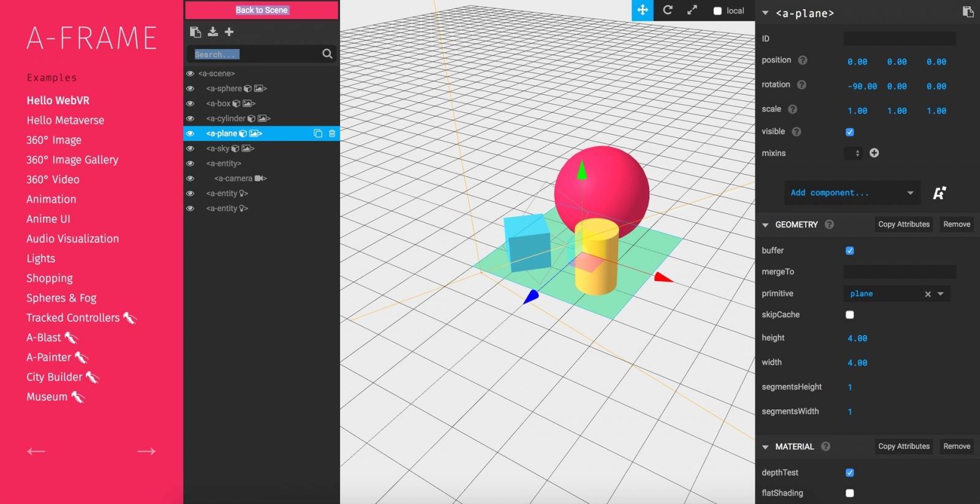Click the add mixin plus icon
The width and height of the screenshot is (980, 504).
pyautogui.click(x=874, y=153)
